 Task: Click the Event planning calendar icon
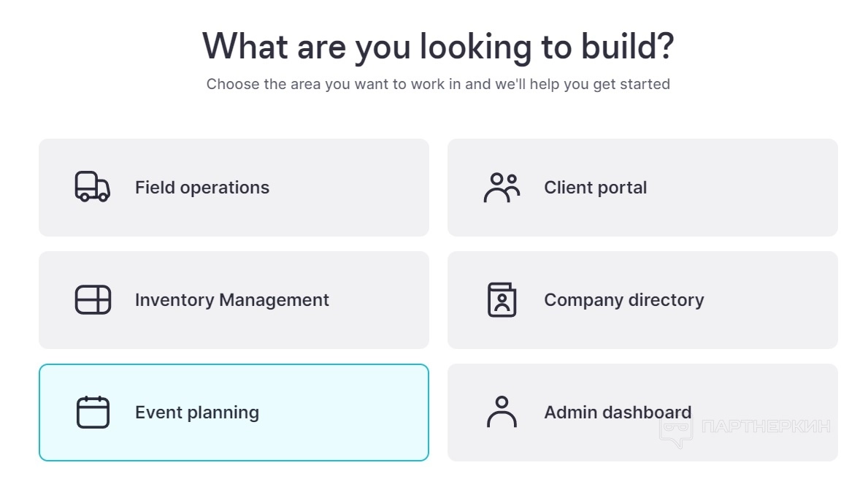[x=93, y=413]
